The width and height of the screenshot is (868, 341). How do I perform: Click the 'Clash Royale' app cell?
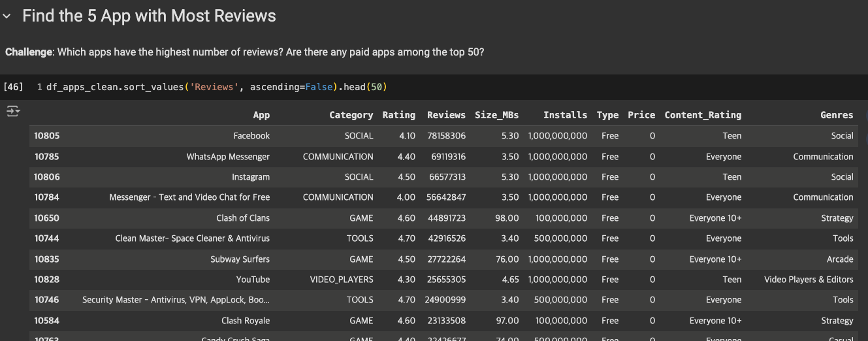[x=246, y=321]
